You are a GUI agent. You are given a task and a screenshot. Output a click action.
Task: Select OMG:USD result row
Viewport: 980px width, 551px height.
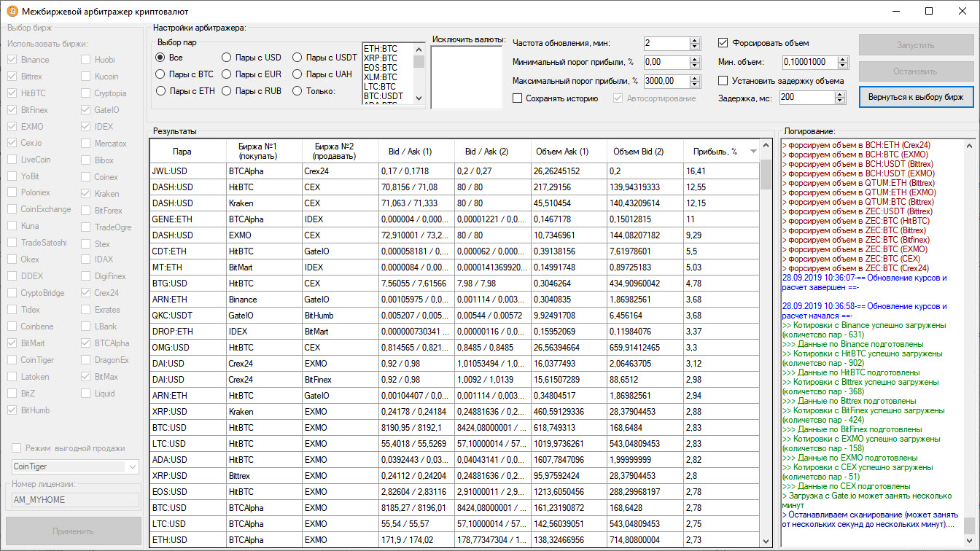coord(454,348)
